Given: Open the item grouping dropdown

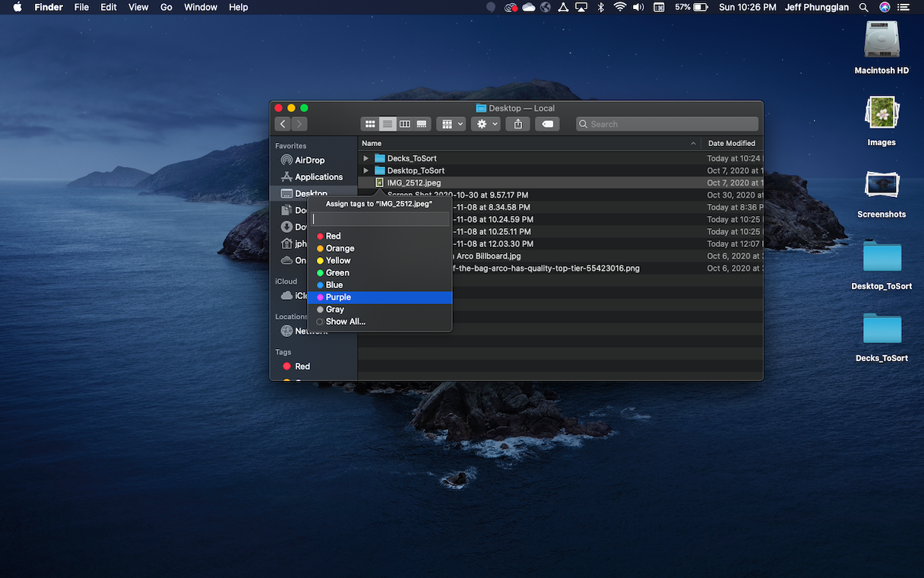Looking at the screenshot, I should point(451,123).
